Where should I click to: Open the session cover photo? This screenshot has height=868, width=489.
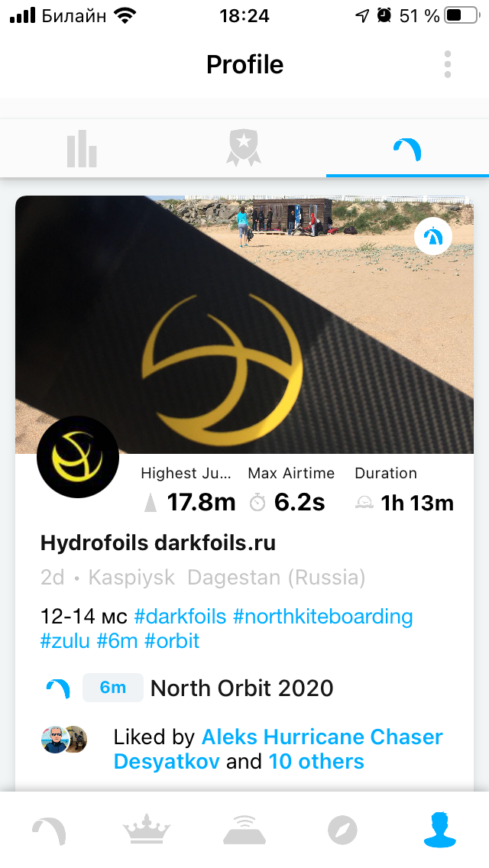click(244, 325)
